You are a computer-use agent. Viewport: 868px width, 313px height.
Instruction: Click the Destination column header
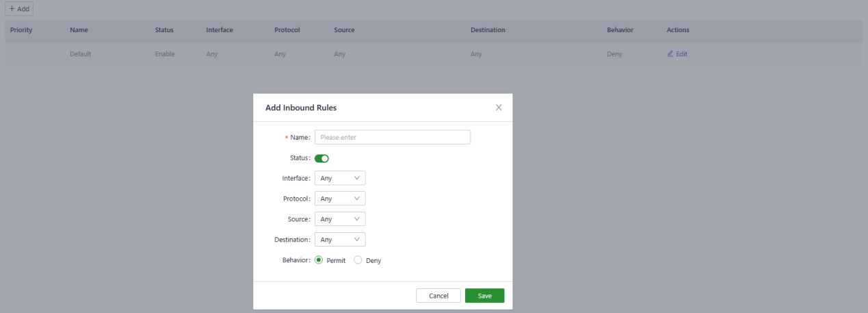488,31
